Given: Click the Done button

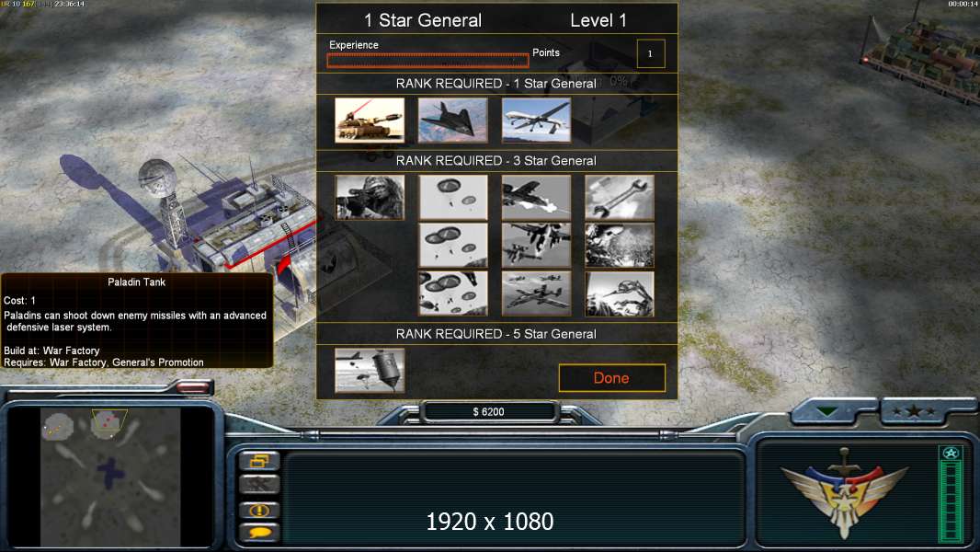Looking at the screenshot, I should click(612, 378).
